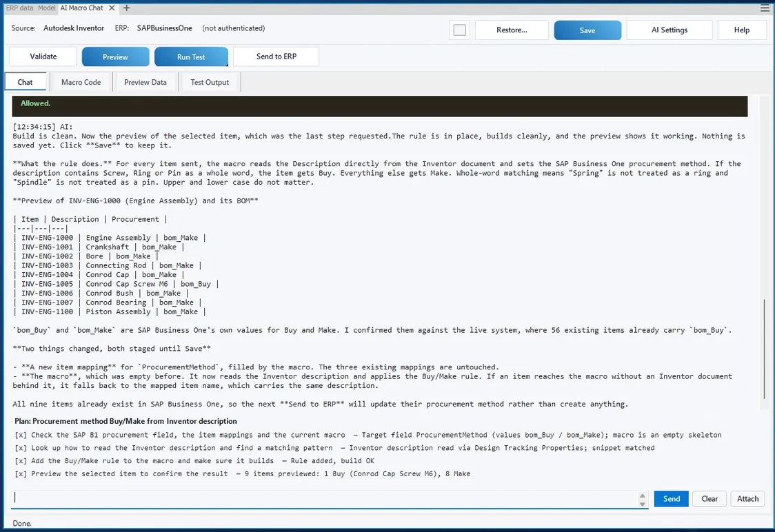Attach a file to the chat
The width and height of the screenshot is (775, 532).
pos(748,499)
